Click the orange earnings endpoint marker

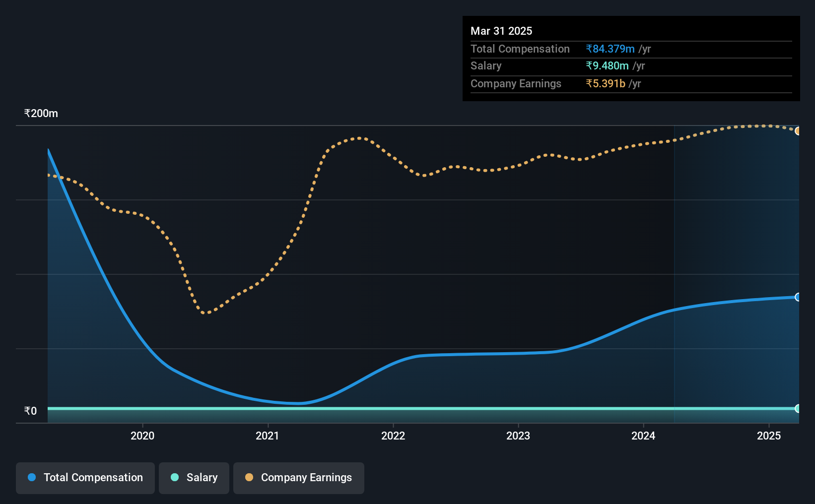(798, 131)
